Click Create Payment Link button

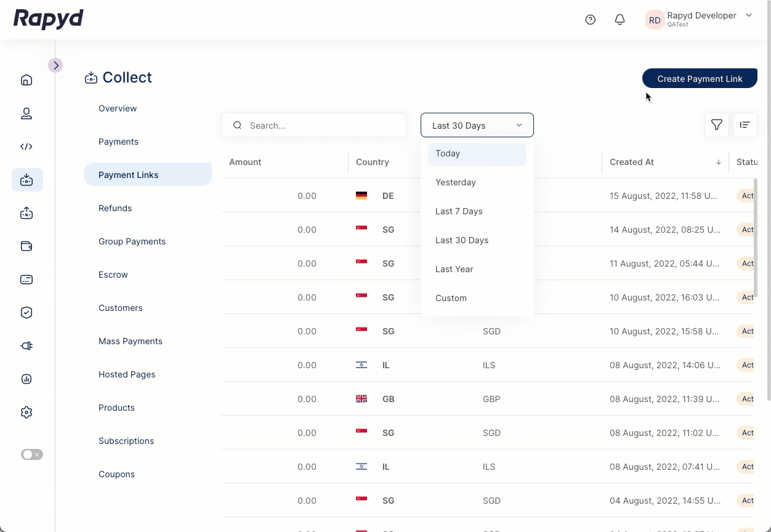(700, 78)
